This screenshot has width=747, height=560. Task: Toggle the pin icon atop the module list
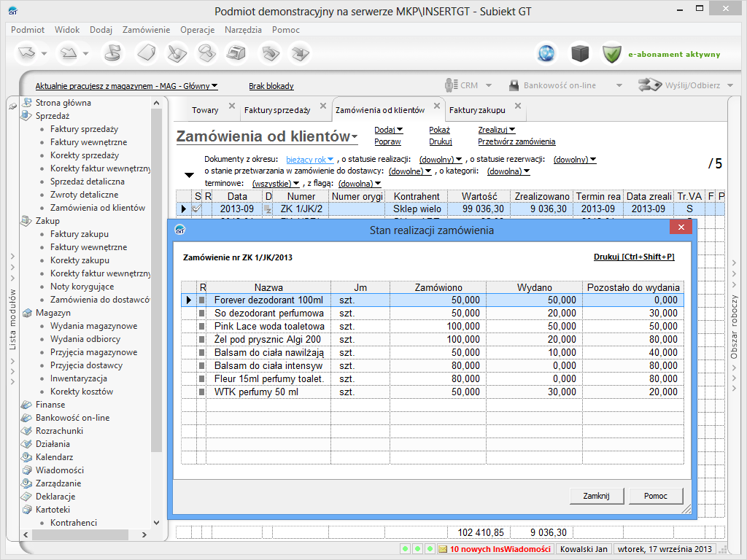tap(12, 106)
